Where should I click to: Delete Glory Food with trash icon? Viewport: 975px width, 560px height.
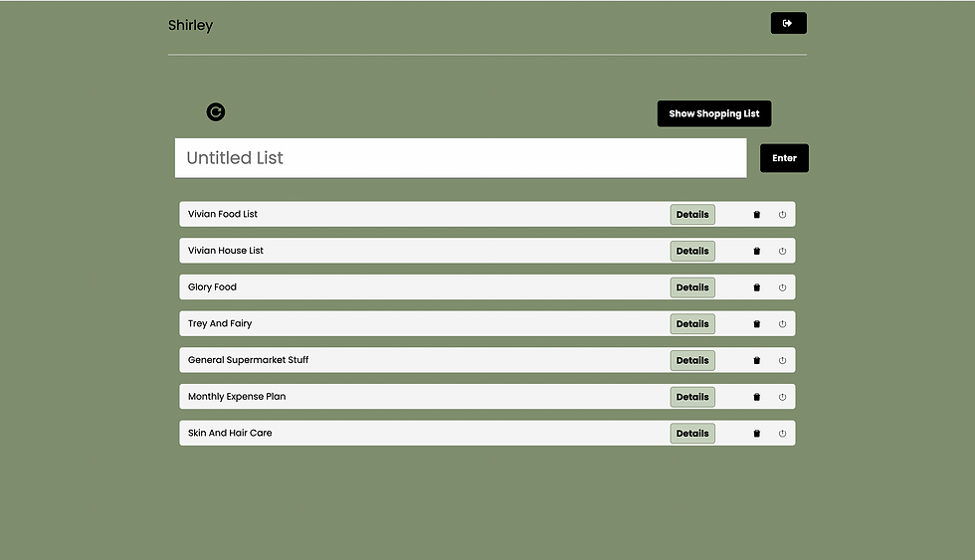click(757, 287)
